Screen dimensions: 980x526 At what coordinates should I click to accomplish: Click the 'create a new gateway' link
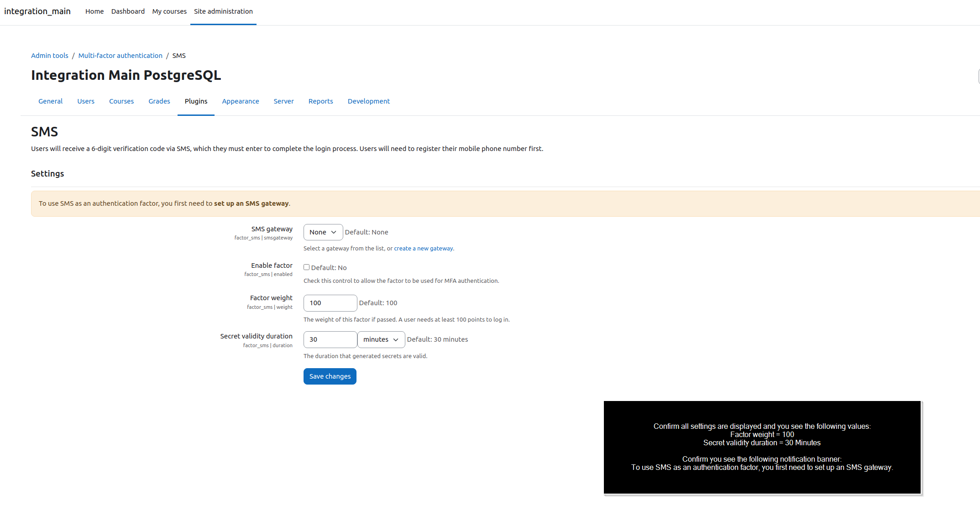[423, 249]
